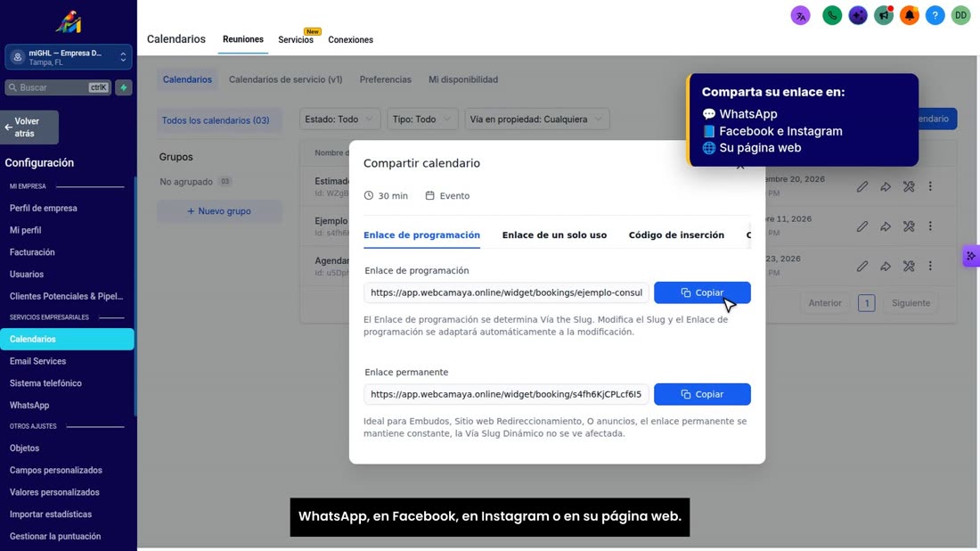The image size is (980, 551).
Task: Open more options in the Agendar row
Action: point(930,267)
